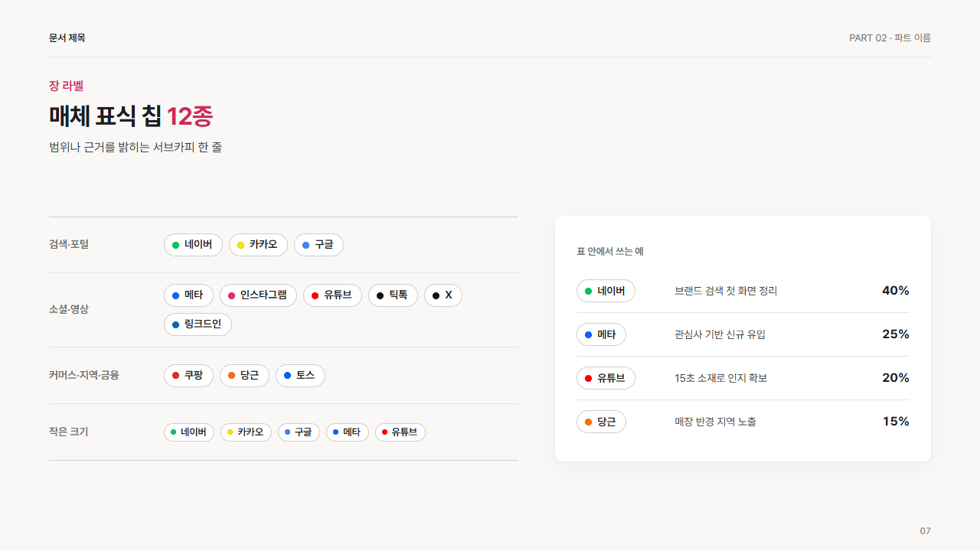Select the PART 02 · 파트 이름 header text
980x551 pixels.
890,37
